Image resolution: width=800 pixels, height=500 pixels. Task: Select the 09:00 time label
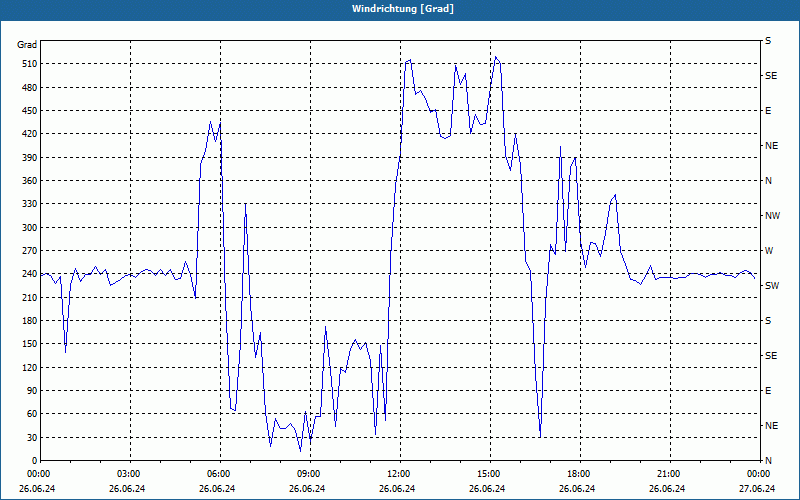tap(308, 473)
